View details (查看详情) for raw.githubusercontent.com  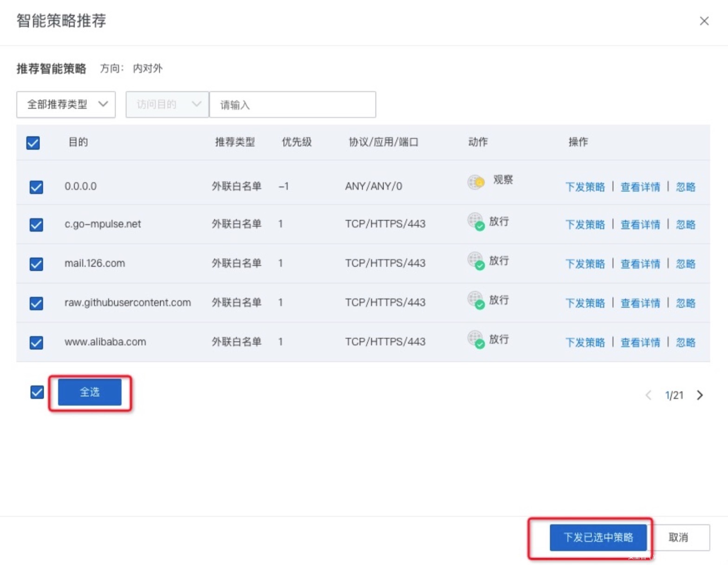[640, 303]
